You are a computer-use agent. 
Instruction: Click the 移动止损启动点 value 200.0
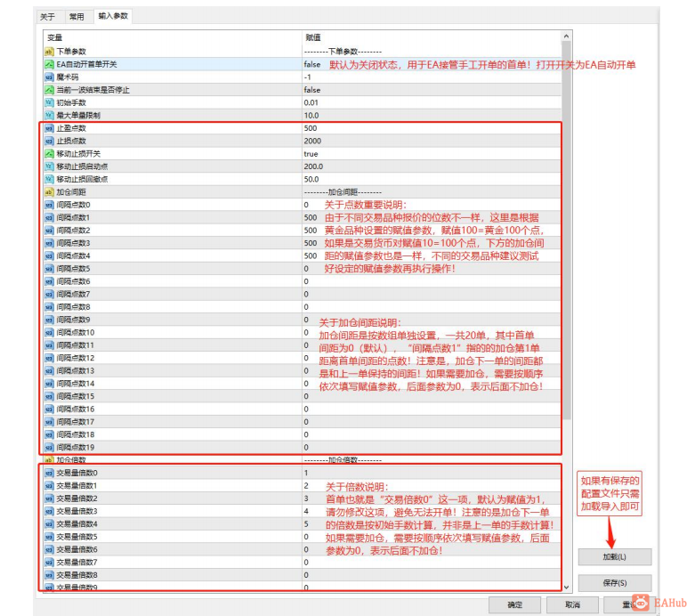pos(313,166)
